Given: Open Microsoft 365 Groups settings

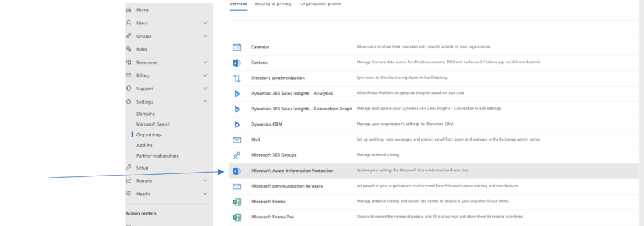Looking at the screenshot, I should pyautogui.click(x=274, y=155).
